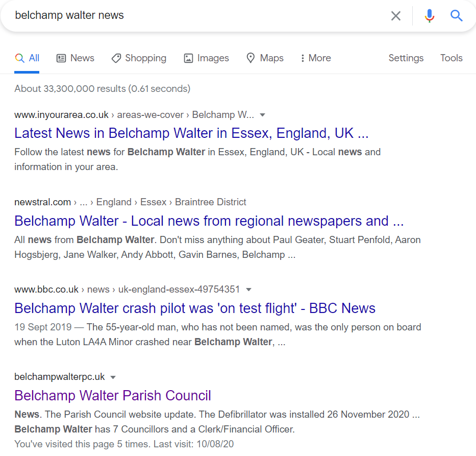
Task: Click the map pin icon for Maps
Action: [250, 58]
